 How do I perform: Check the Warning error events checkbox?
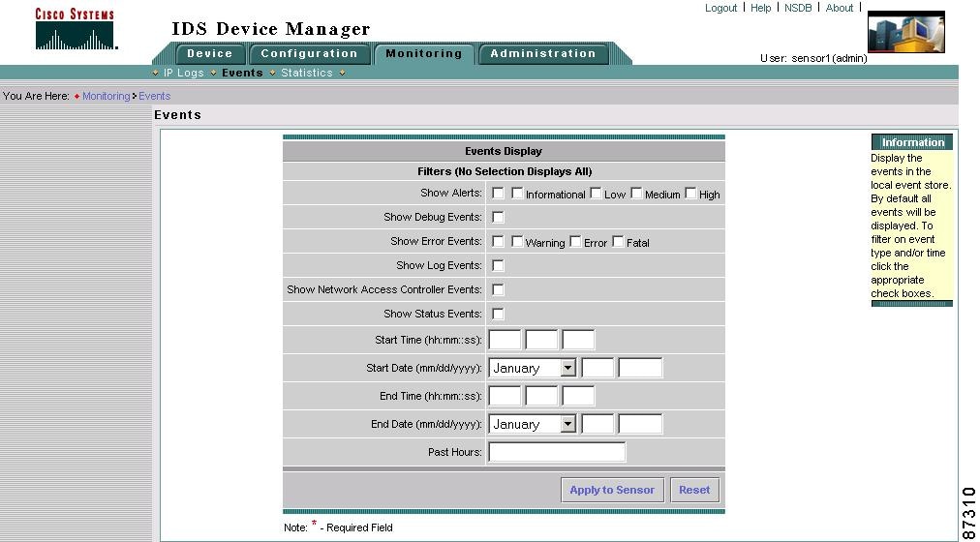(517, 241)
